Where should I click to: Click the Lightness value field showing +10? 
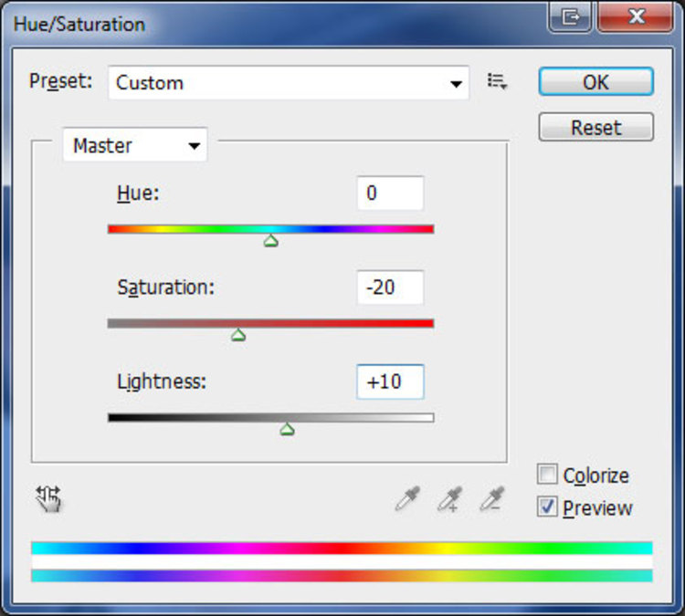[390, 381]
